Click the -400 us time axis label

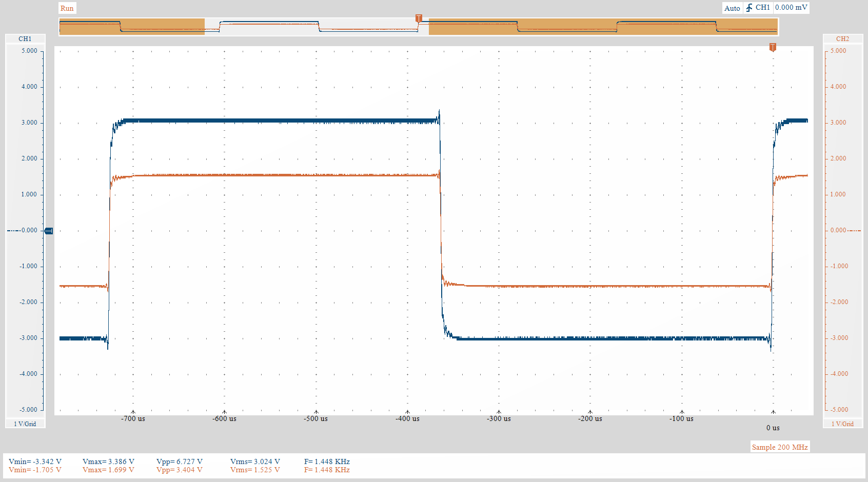(x=407, y=418)
